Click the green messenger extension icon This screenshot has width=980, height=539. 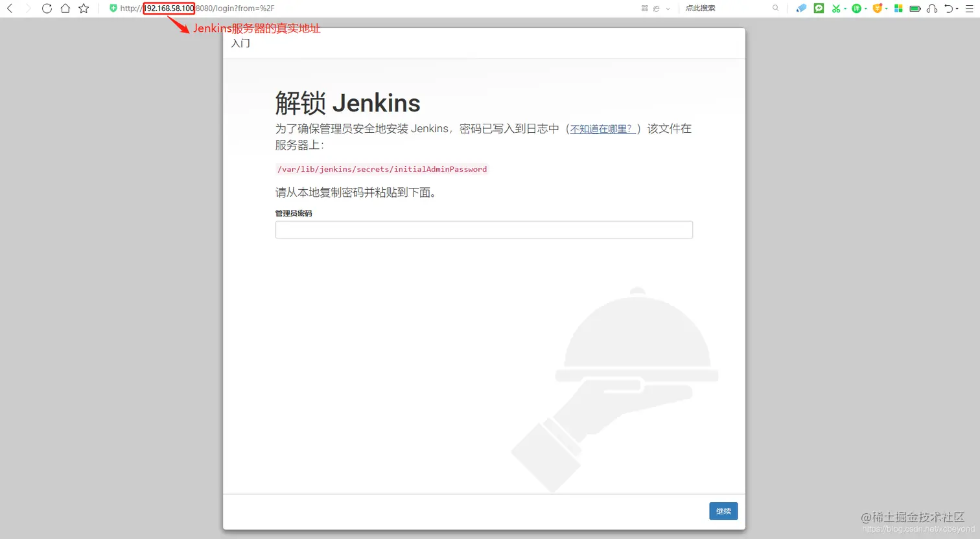(x=819, y=8)
